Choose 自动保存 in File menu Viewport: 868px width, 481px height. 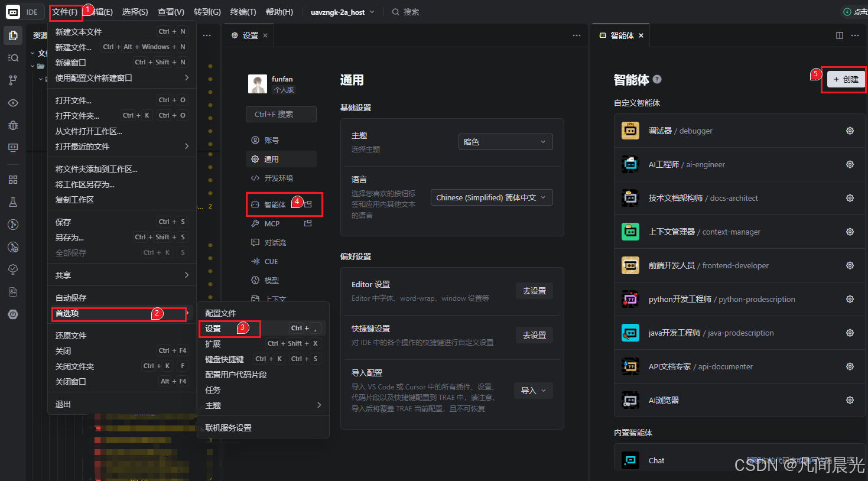coord(122,298)
